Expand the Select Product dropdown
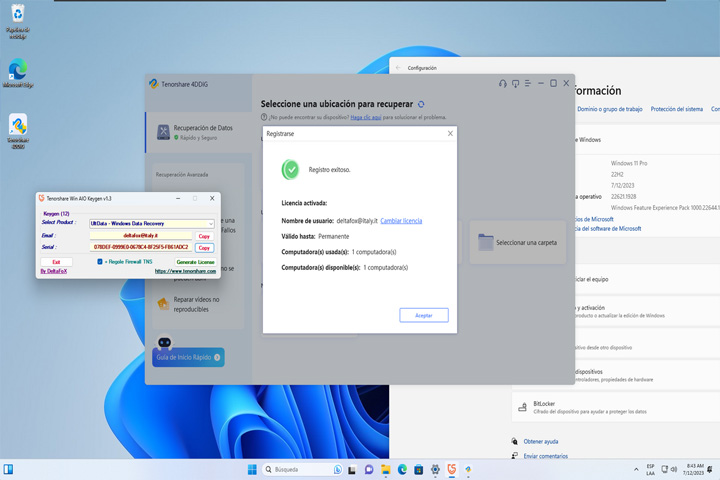The height and width of the screenshot is (480, 720). click(152, 224)
